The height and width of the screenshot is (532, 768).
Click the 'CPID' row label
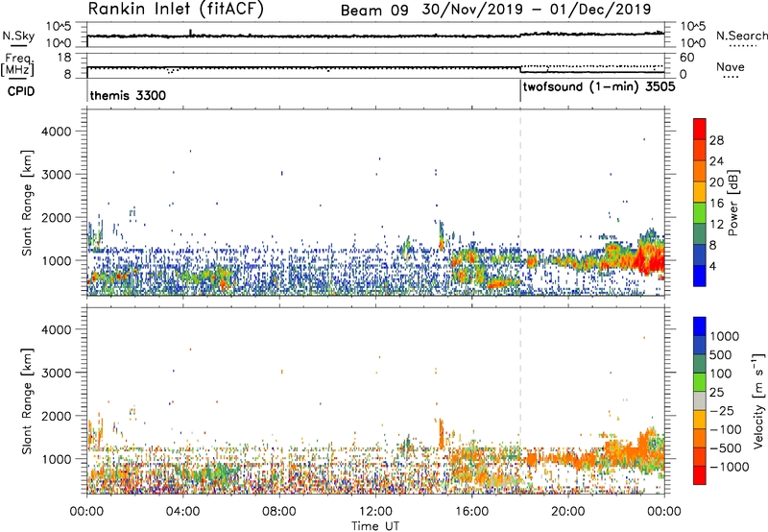pos(20,91)
